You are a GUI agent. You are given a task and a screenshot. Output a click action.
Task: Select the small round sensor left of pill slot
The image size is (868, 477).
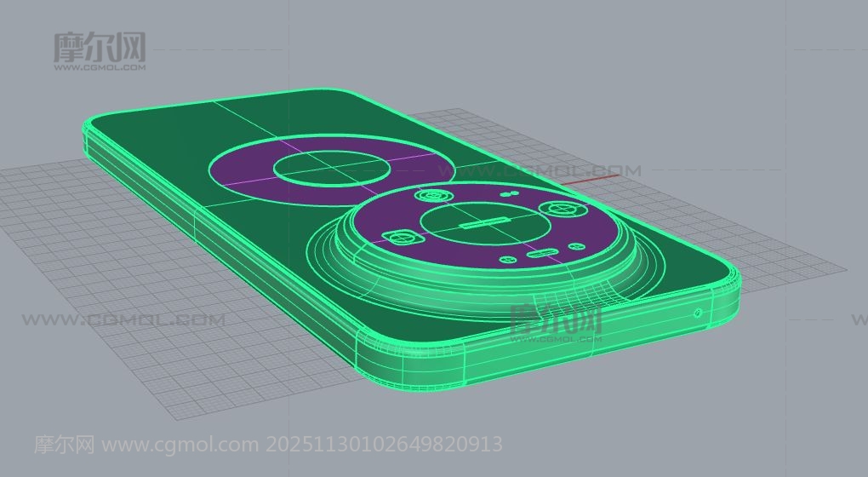coord(510,259)
